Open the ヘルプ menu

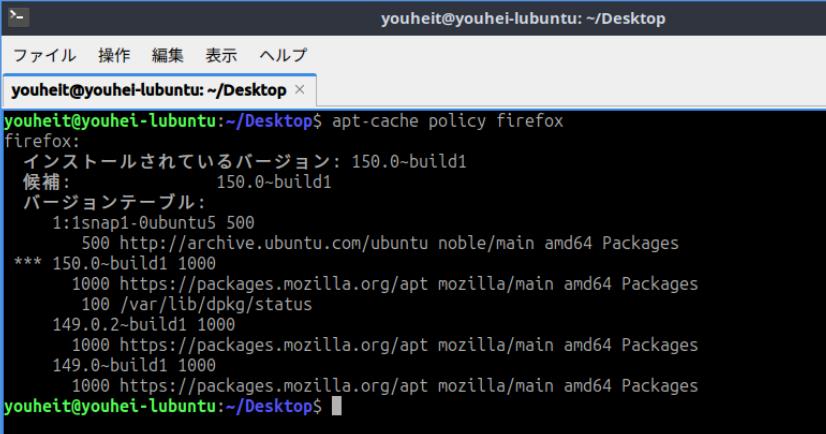click(283, 55)
